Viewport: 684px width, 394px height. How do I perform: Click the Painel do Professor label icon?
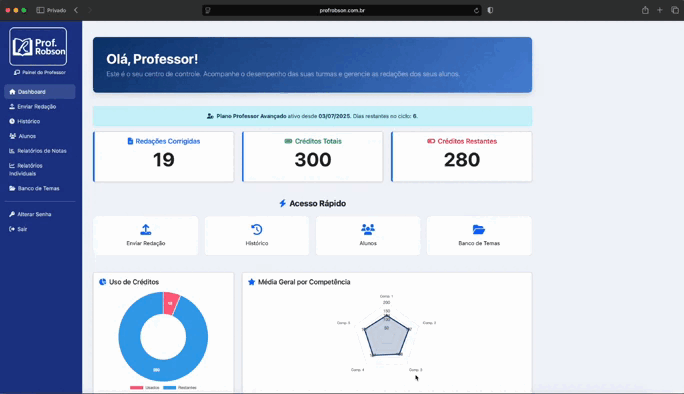(17, 72)
